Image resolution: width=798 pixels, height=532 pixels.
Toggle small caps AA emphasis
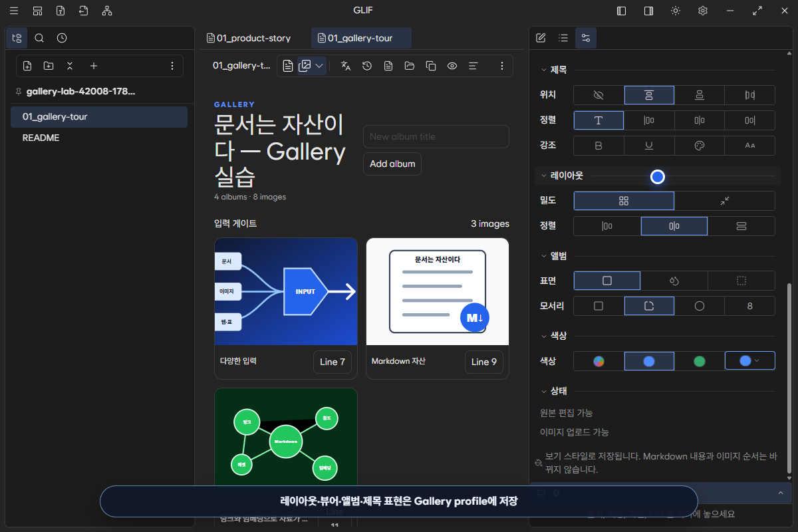click(750, 146)
